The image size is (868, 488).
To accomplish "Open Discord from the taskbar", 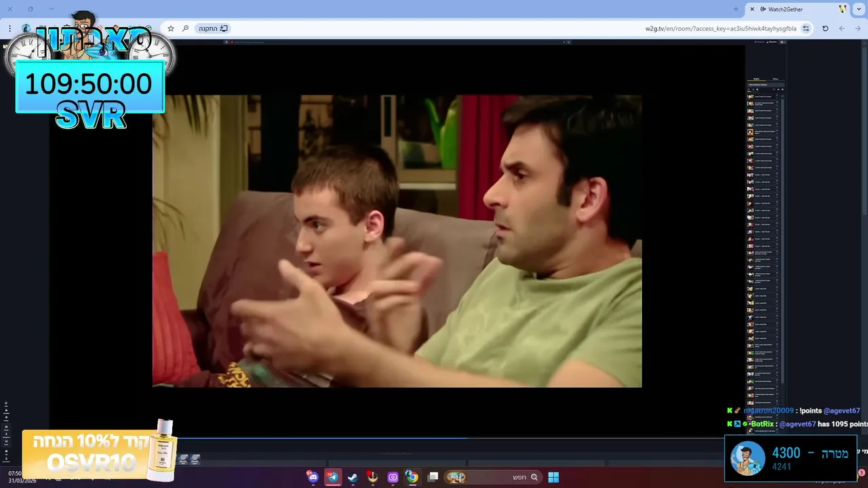I will click(313, 477).
